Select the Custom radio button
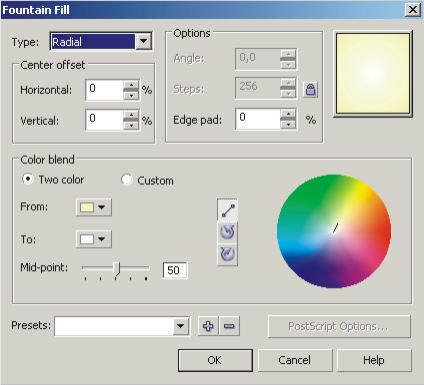 tap(127, 180)
